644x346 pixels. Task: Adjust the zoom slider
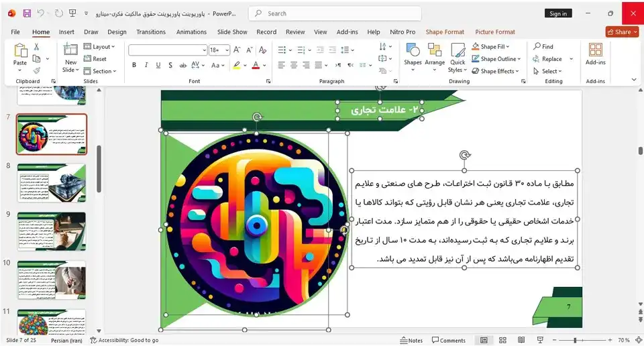576,340
